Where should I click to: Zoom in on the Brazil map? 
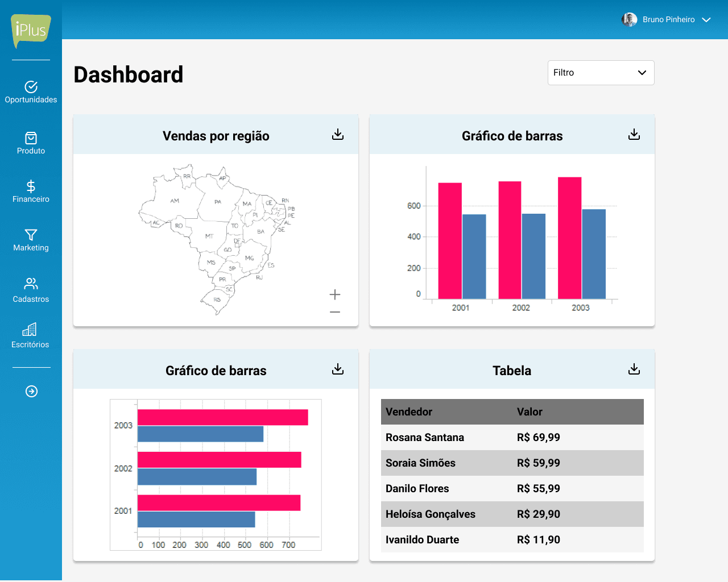point(335,294)
